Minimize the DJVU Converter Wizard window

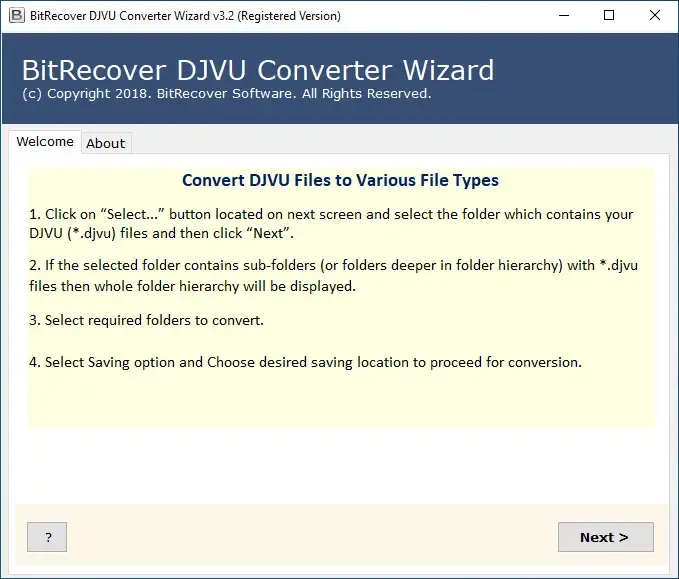point(564,16)
